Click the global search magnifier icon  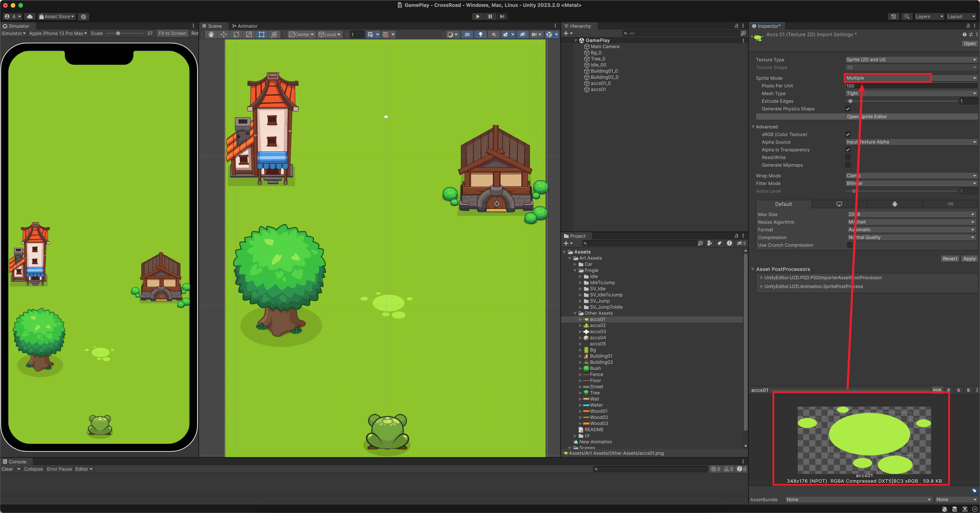click(907, 16)
